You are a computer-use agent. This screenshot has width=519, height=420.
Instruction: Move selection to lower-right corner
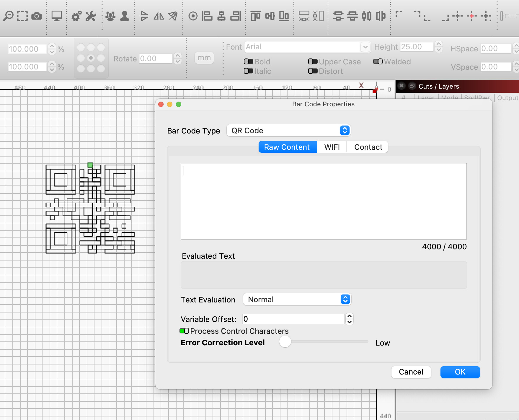[x=445, y=18]
